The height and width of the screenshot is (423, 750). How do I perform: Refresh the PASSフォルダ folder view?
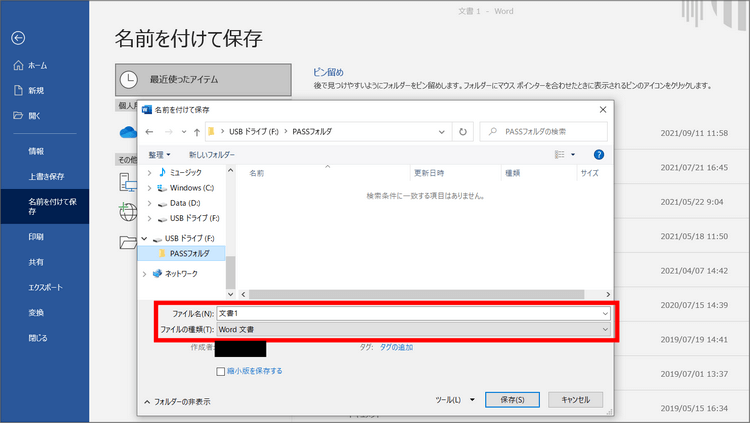(462, 131)
